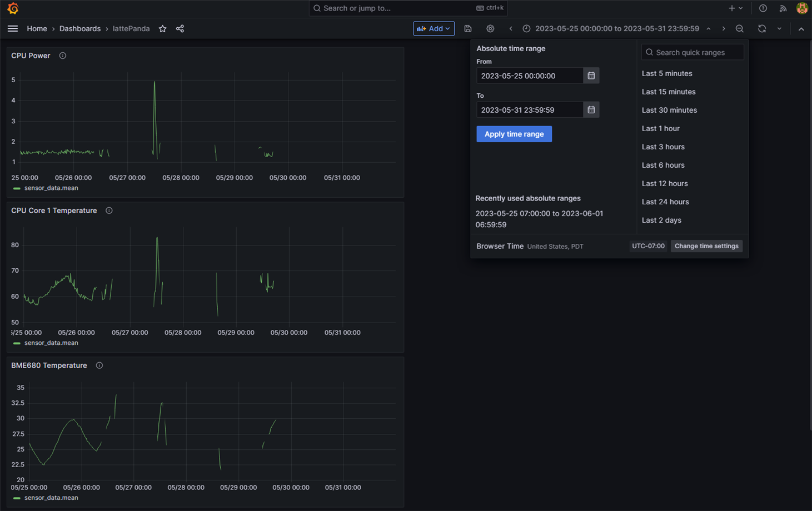Focus the To time input field
The height and width of the screenshot is (511, 812).
click(530, 110)
